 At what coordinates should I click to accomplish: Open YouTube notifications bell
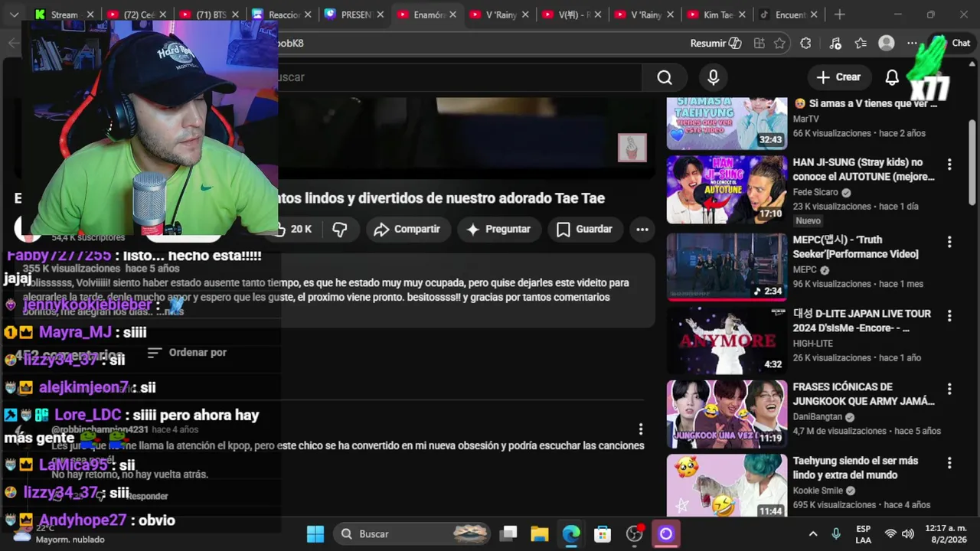pyautogui.click(x=892, y=77)
